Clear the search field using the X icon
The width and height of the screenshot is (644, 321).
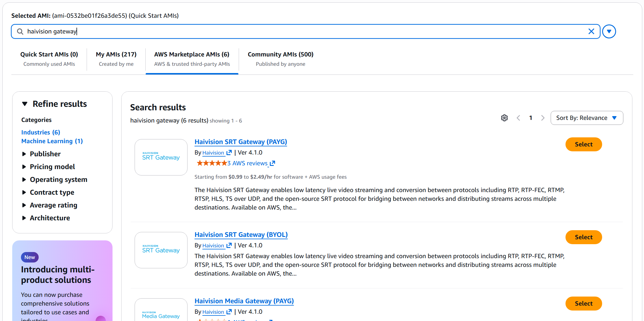point(591,31)
